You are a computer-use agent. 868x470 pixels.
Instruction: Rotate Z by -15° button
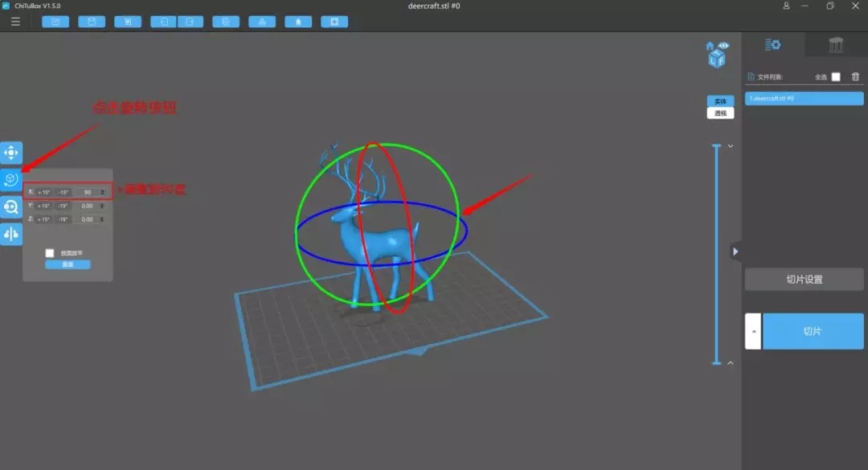coord(63,219)
